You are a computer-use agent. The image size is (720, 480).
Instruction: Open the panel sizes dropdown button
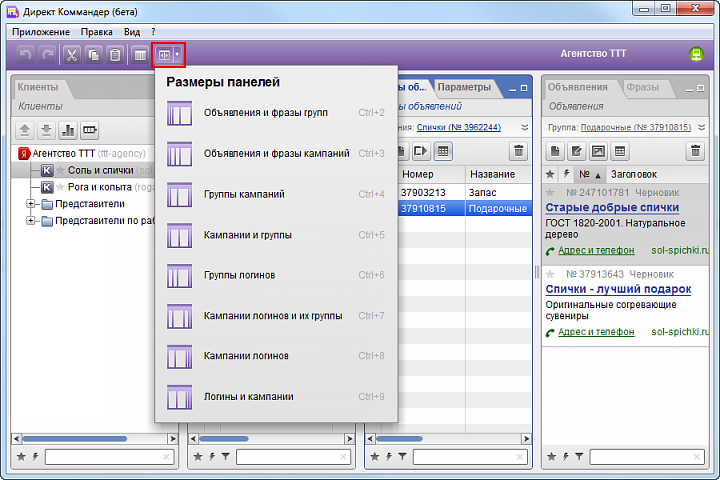(x=168, y=55)
